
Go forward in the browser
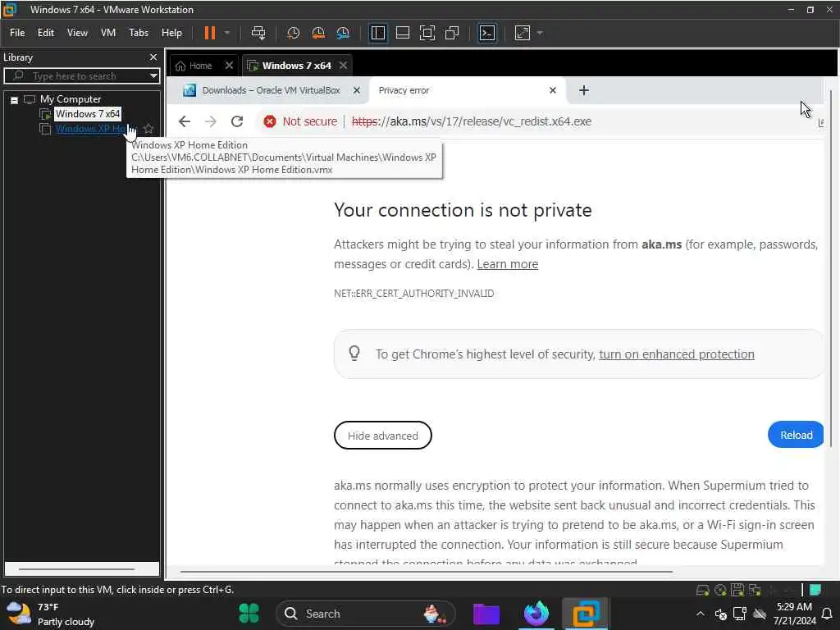point(211,121)
